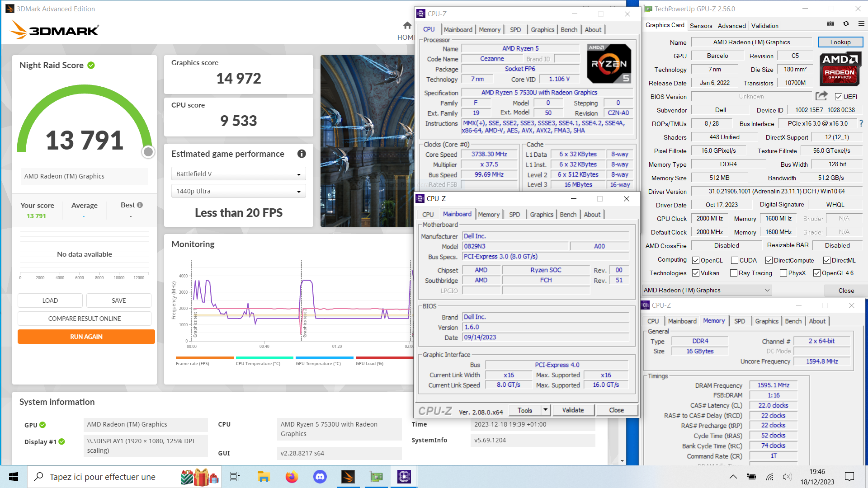Click the 3DMark logo

pyautogui.click(x=55, y=30)
